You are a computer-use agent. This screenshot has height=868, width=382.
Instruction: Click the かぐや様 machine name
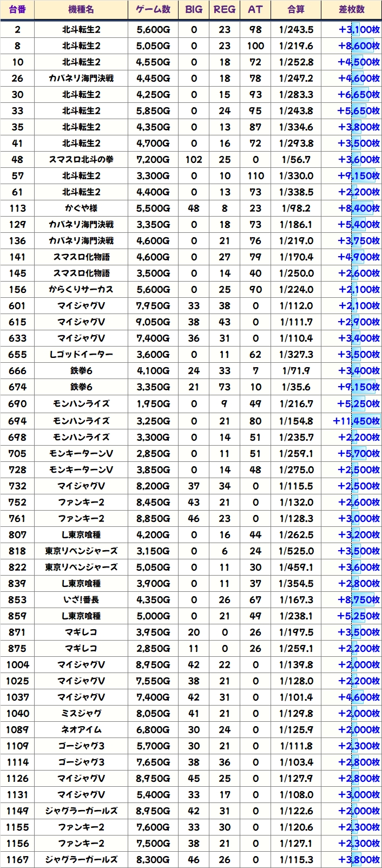pos(81,208)
